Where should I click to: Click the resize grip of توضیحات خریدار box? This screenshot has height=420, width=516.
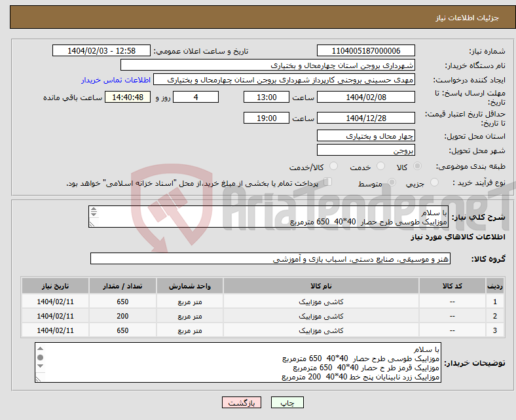38,379
